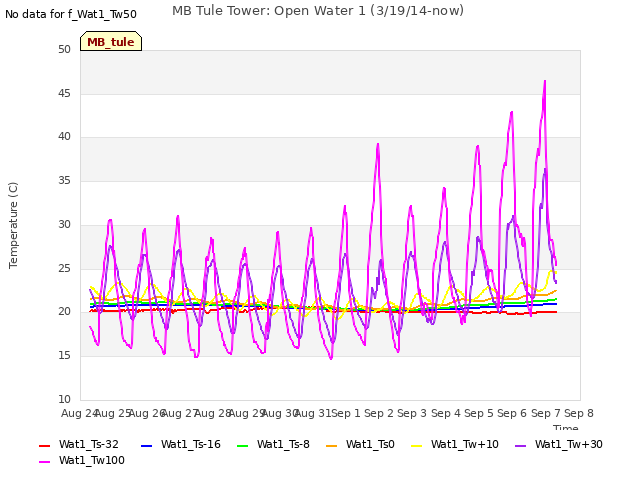
Task: Click the Sep 7 x-axis tick label
Action: pos(545,413)
